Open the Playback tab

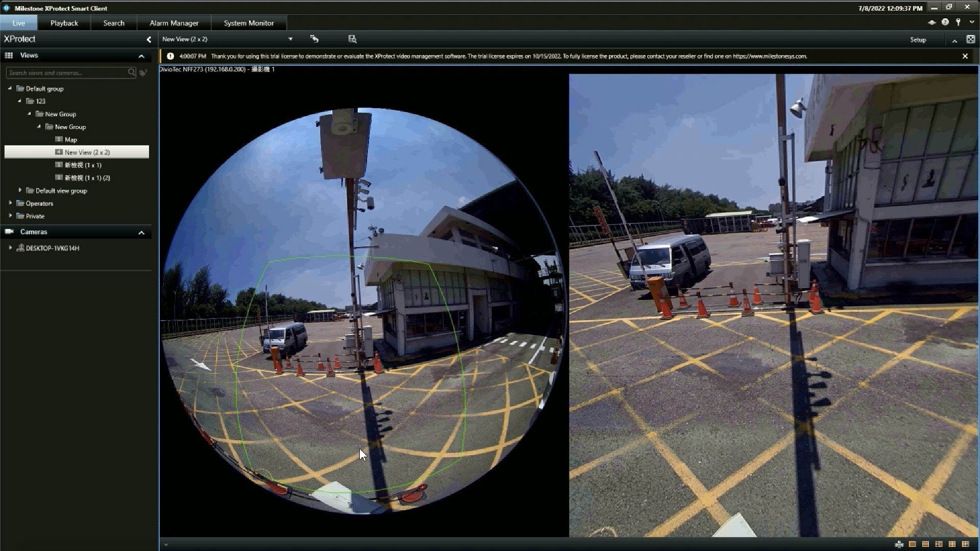click(x=64, y=23)
